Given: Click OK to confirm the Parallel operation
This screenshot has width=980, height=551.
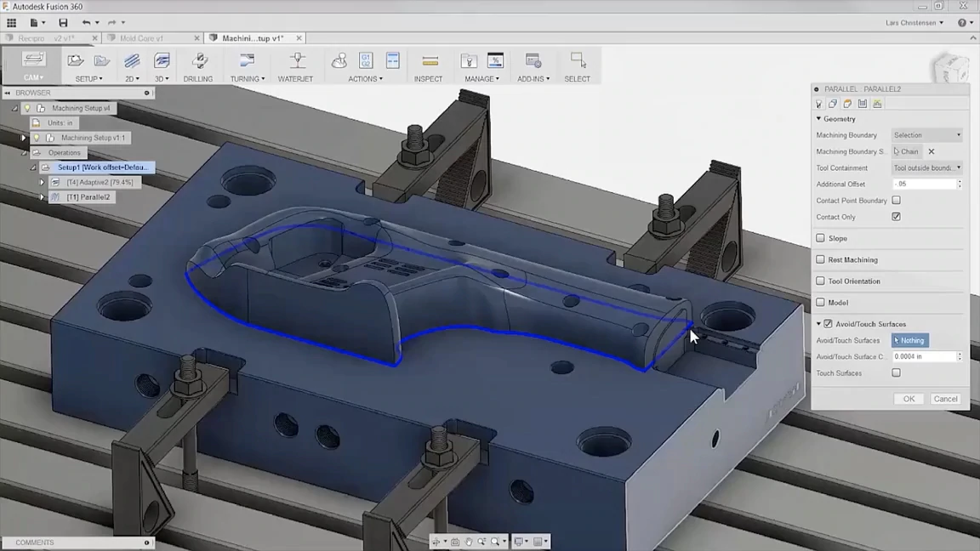Looking at the screenshot, I should click(908, 398).
